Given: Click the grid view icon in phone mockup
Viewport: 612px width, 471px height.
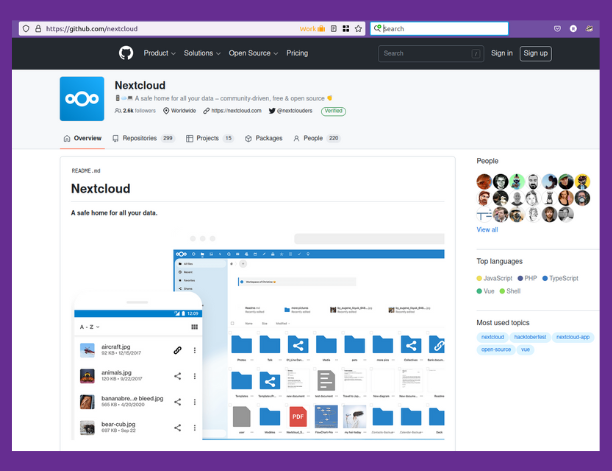Looking at the screenshot, I should coord(194,327).
